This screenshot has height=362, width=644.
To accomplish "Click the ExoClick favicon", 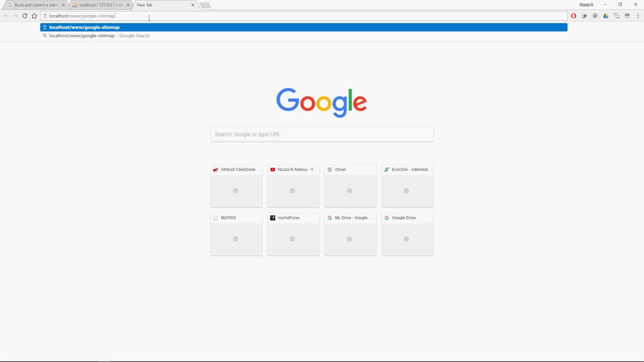I will pyautogui.click(x=386, y=169).
